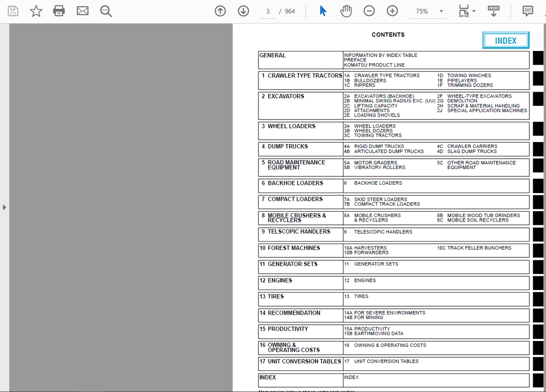Select 1D TOWING WINCHES entry
Image resolution: width=546 pixels, height=392 pixels.
click(x=464, y=75)
